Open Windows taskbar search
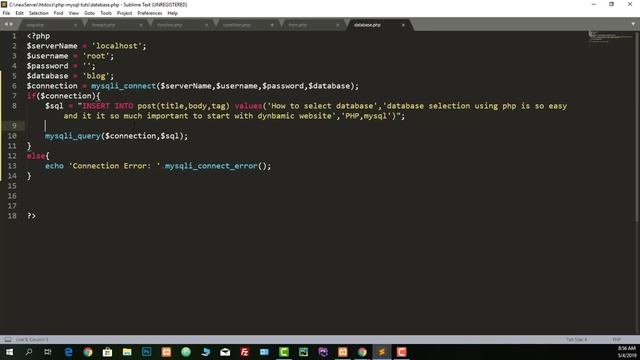 29,352
